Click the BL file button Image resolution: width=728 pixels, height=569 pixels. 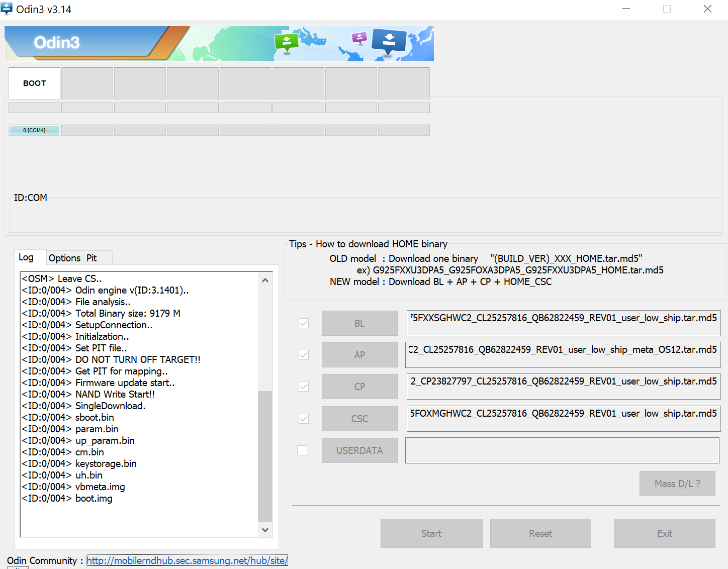(359, 323)
